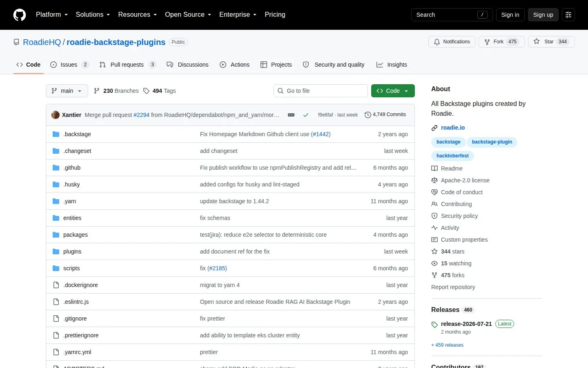Open the .backstage folder icon

point(56,134)
